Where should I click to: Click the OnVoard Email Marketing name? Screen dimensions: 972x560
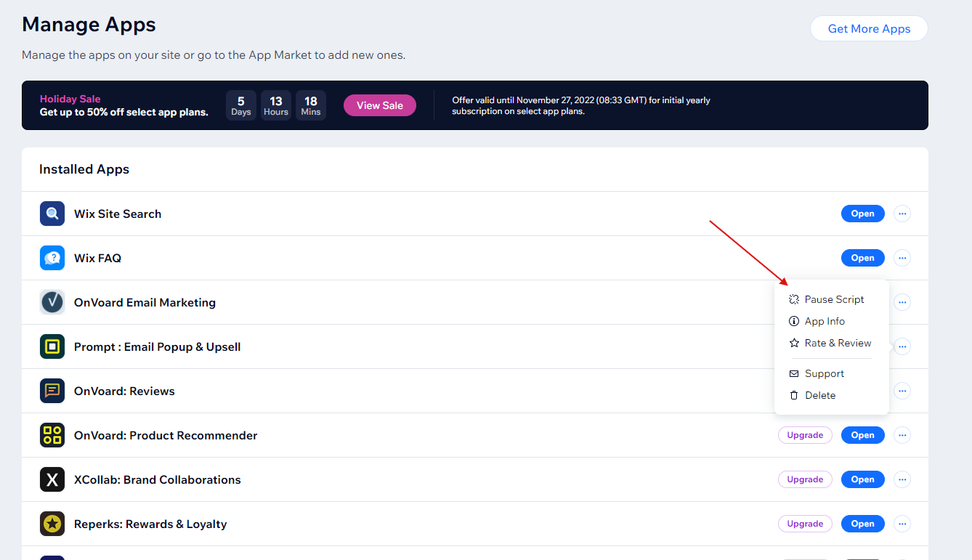click(x=145, y=302)
